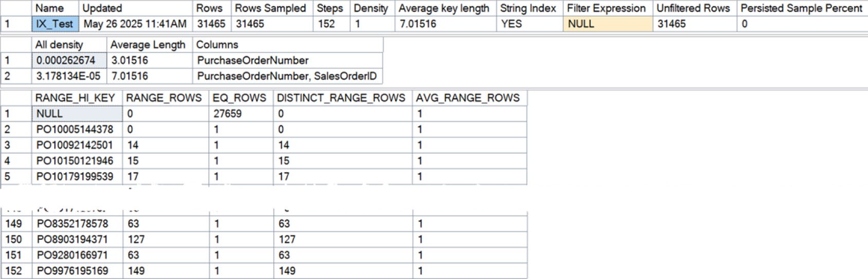Select the RANGE_HI_KEY column header
Viewport: 868px width, 279px height.
(x=77, y=98)
